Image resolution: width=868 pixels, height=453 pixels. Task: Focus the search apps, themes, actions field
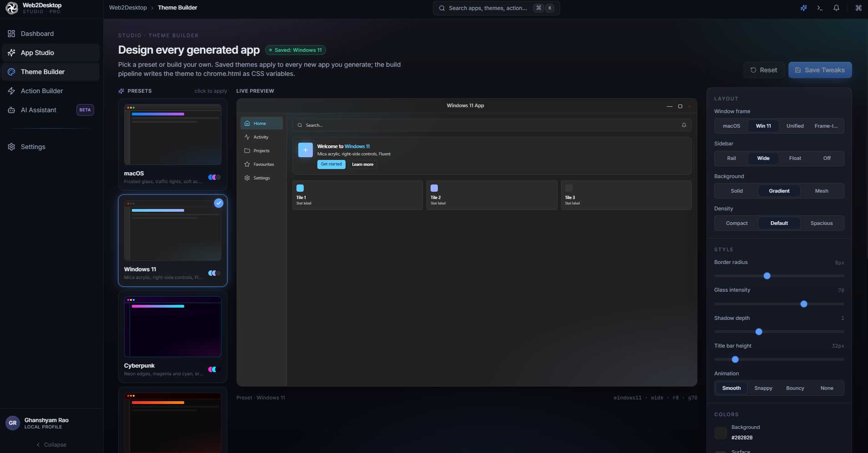click(496, 8)
